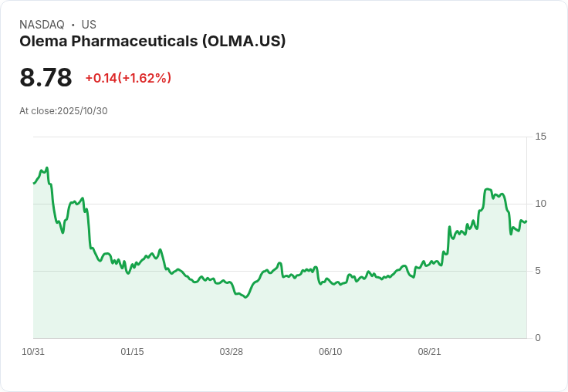Click the chart's lowest trough in April
This screenshot has height=392, width=568.
(246, 297)
